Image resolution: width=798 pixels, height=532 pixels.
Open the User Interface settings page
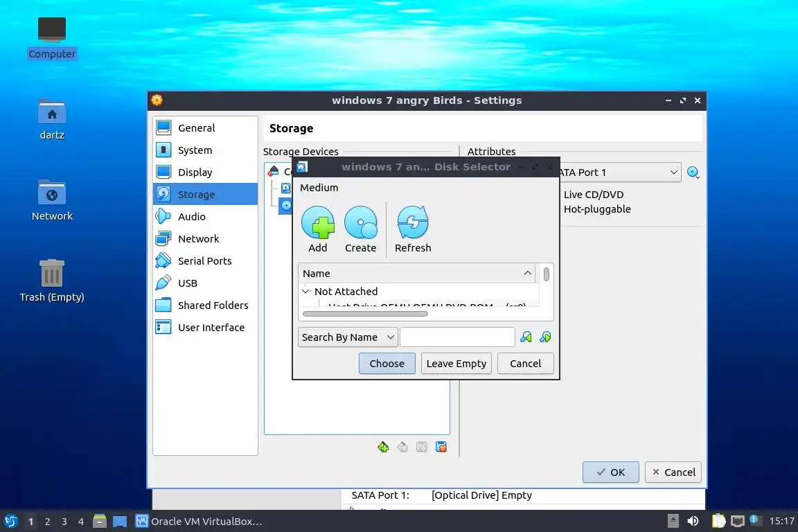(x=206, y=328)
